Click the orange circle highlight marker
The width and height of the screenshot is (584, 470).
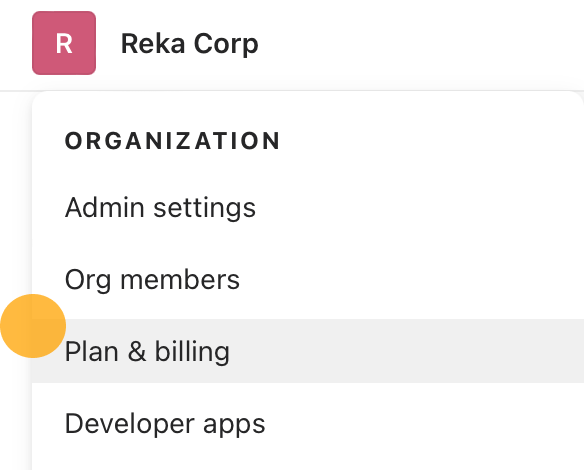(33, 326)
